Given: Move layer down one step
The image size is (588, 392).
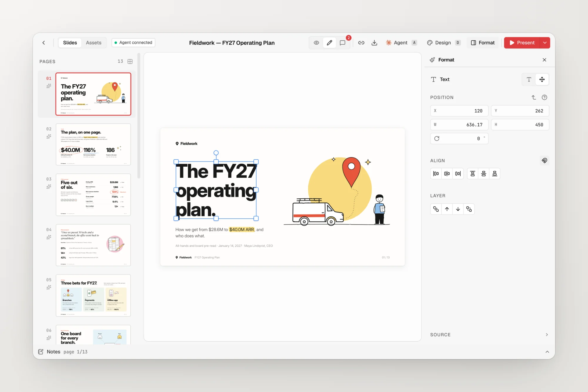Looking at the screenshot, I should pyautogui.click(x=458, y=209).
